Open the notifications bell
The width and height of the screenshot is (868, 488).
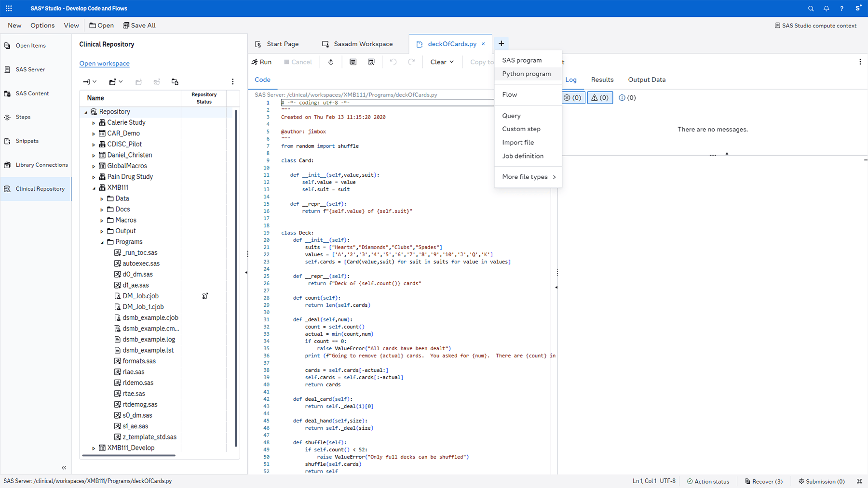(826, 8)
